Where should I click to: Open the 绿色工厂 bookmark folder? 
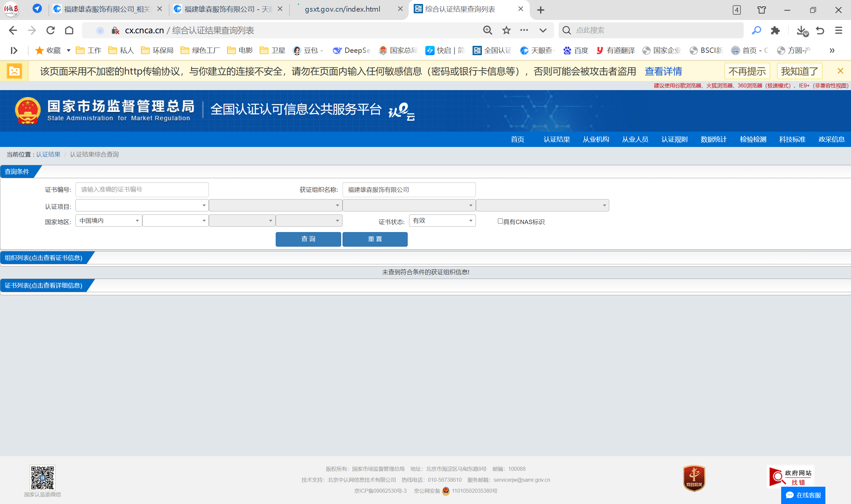pyautogui.click(x=201, y=51)
